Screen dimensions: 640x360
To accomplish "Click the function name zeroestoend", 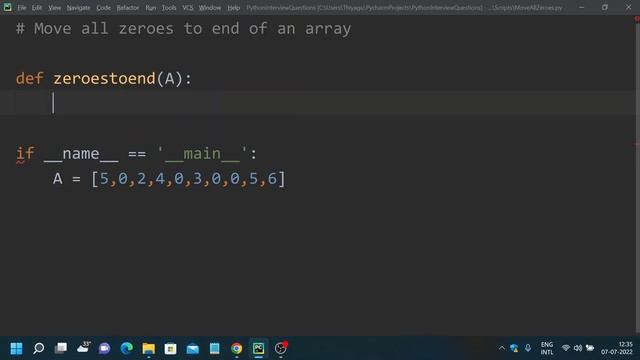I will coord(104,78).
